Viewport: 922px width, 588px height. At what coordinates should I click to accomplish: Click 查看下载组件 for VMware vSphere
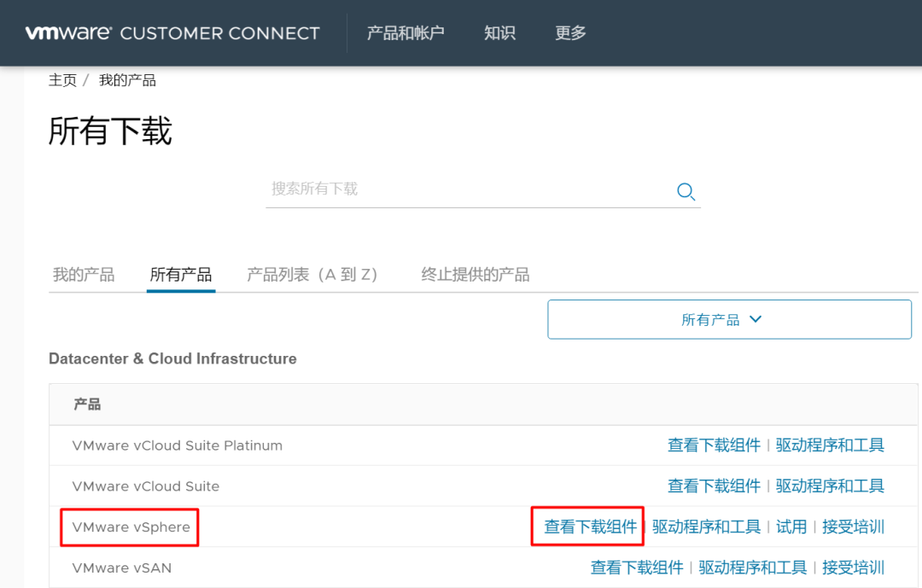click(591, 527)
